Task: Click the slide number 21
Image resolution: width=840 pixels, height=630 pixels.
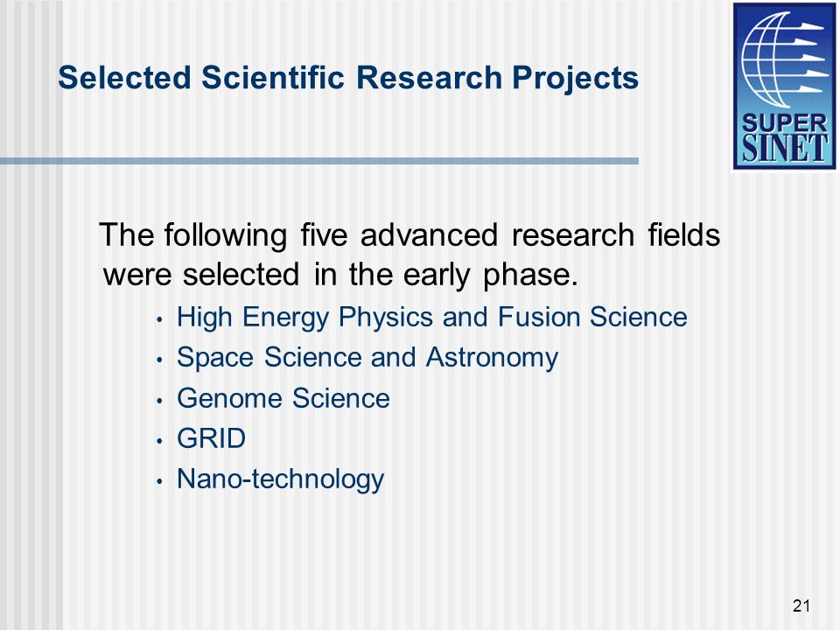Action: tap(801, 605)
